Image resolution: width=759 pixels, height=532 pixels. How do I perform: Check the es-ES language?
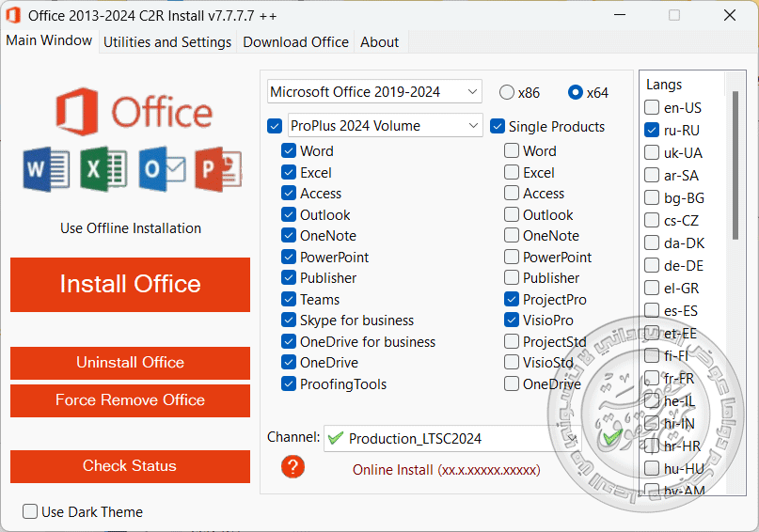[x=652, y=310]
